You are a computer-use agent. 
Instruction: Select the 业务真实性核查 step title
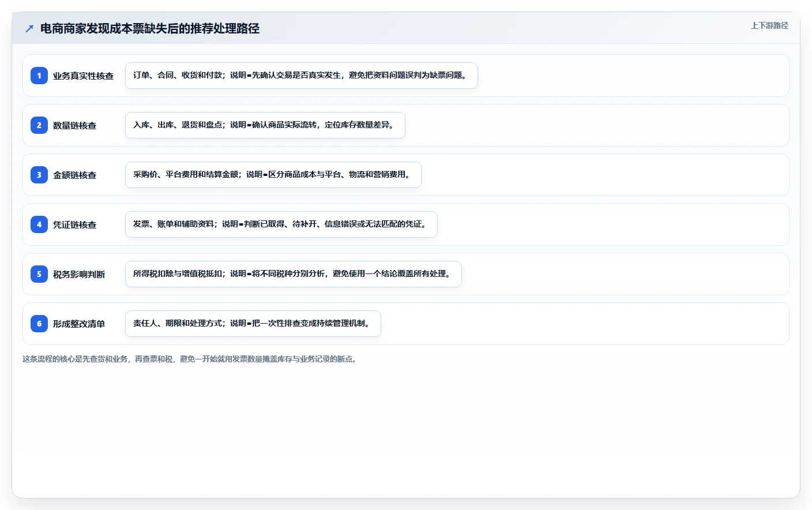click(x=83, y=76)
